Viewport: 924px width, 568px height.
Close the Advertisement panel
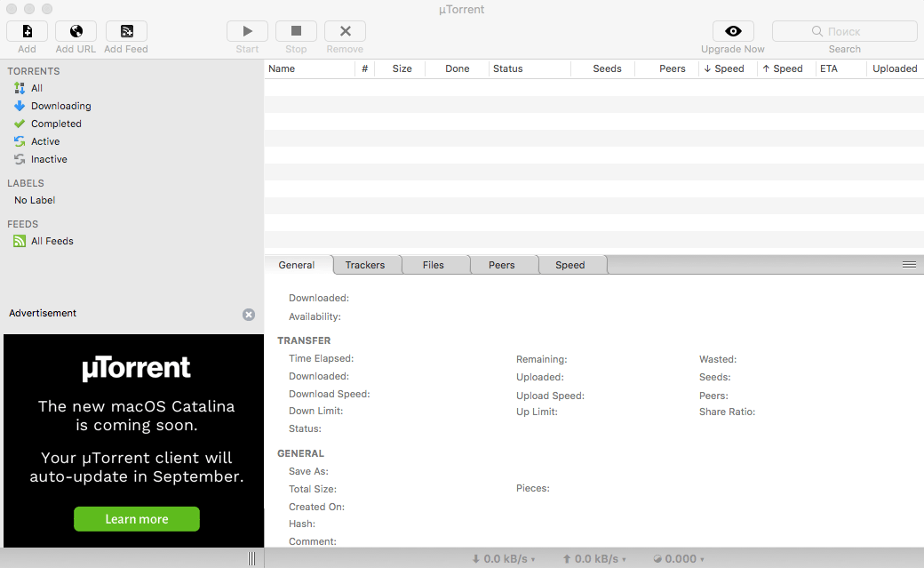click(249, 315)
